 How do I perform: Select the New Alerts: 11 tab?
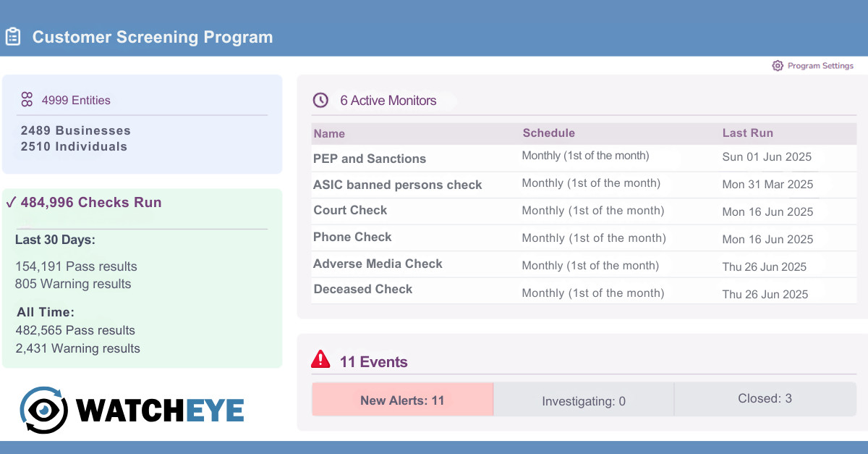tap(402, 400)
